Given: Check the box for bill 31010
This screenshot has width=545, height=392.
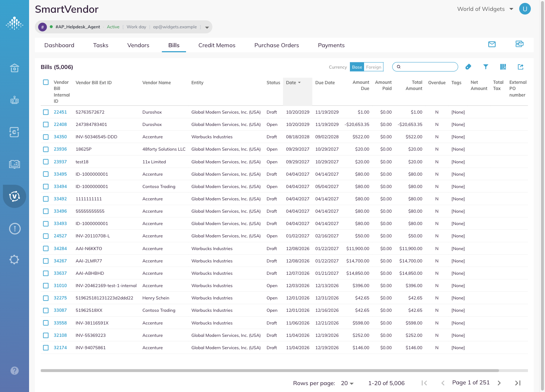Looking at the screenshot, I should [46, 286].
